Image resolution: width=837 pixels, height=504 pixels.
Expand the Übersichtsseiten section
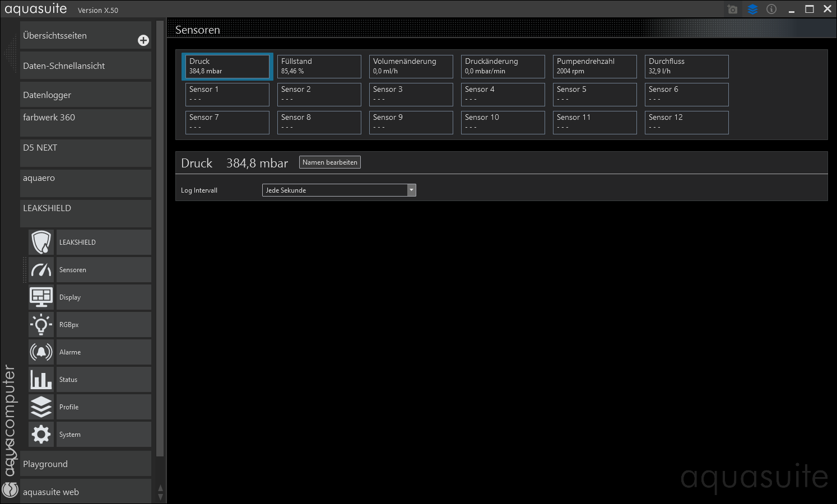[86, 35]
